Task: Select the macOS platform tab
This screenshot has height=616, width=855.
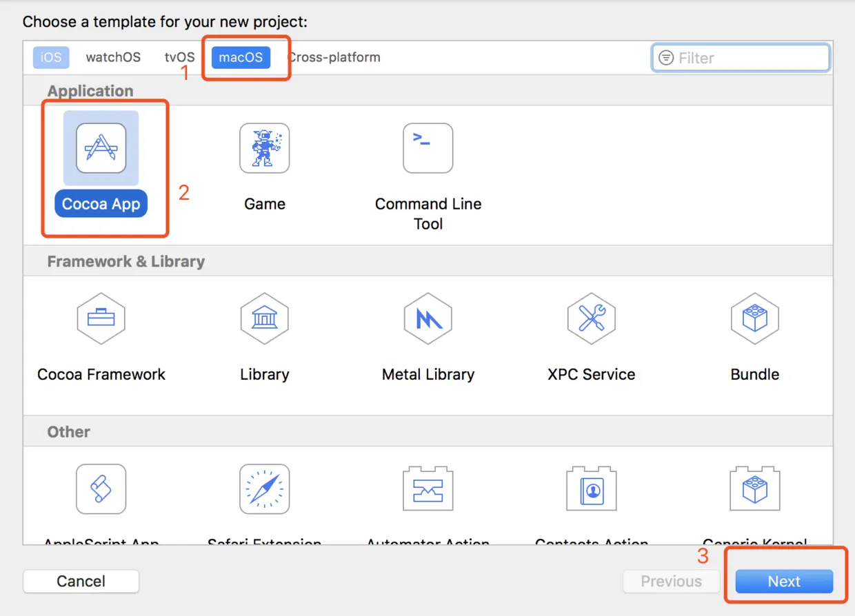Action: (241, 57)
